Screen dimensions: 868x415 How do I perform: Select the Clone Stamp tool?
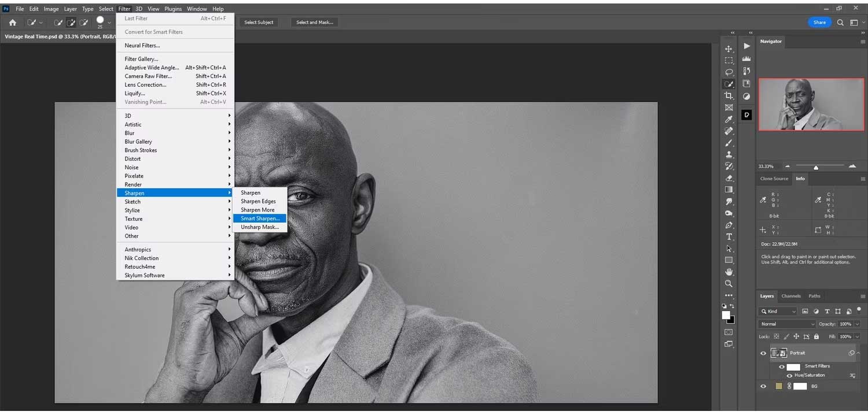click(729, 154)
